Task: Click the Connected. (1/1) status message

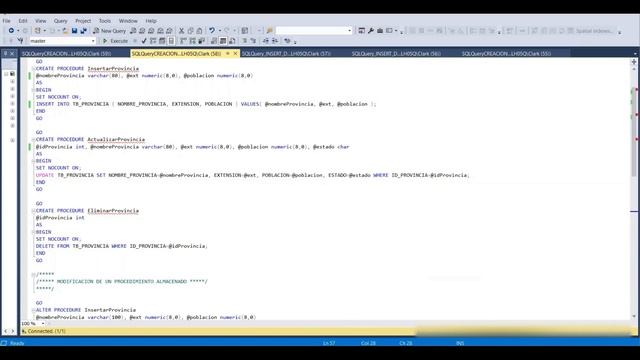Action: [46, 331]
